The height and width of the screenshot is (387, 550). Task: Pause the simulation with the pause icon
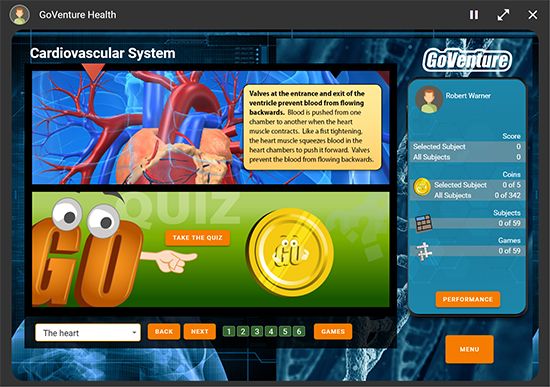pyautogui.click(x=474, y=15)
